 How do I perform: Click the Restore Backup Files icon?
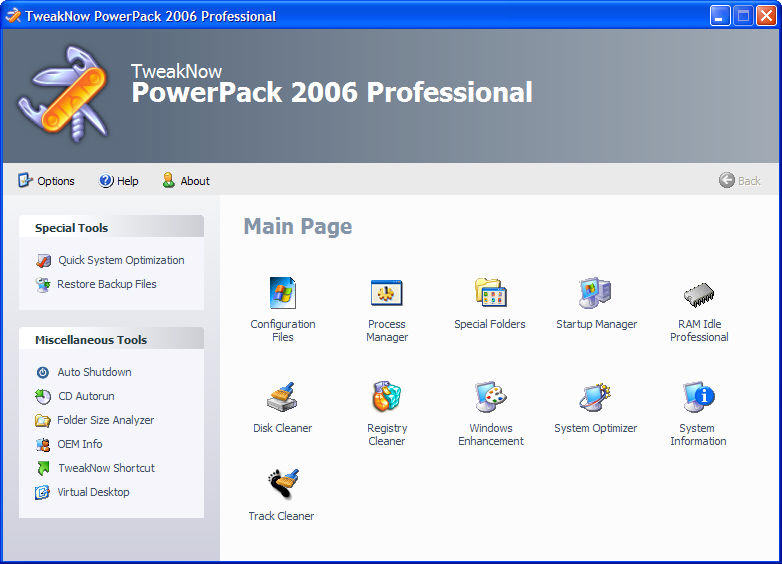(43, 285)
